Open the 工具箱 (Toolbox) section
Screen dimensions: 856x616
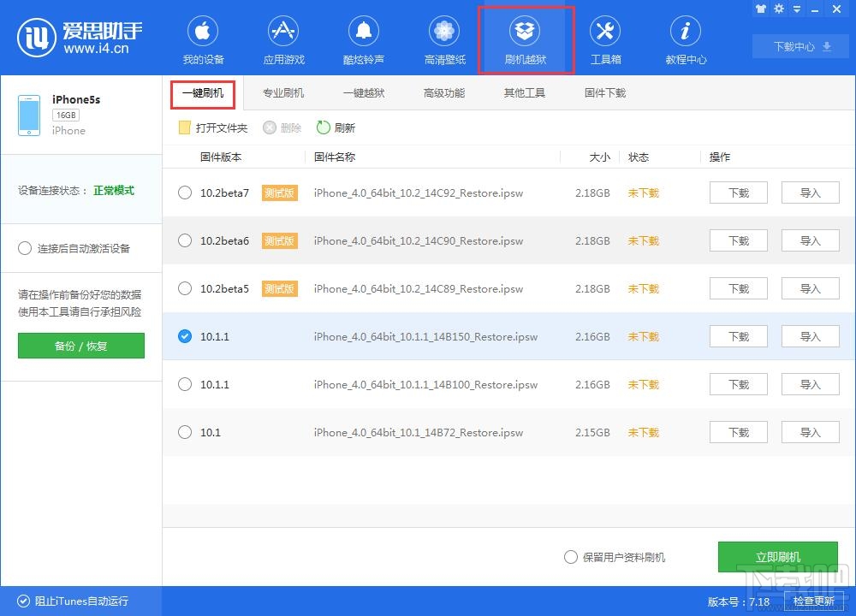(x=605, y=38)
